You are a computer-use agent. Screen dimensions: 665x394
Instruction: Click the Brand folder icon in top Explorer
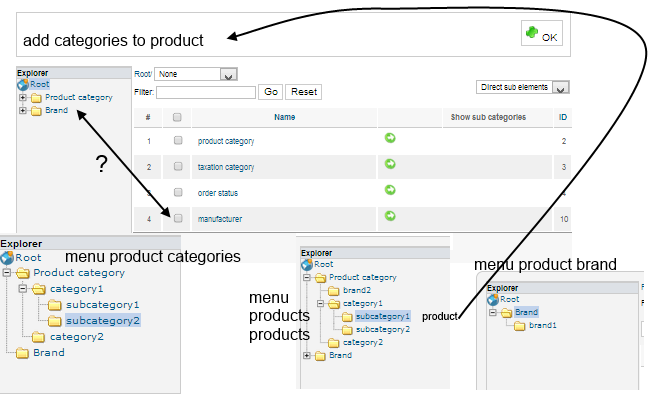pos(36,111)
